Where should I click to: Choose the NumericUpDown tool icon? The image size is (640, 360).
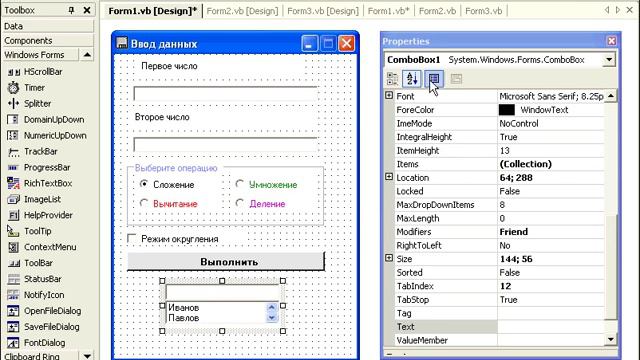click(x=13, y=136)
